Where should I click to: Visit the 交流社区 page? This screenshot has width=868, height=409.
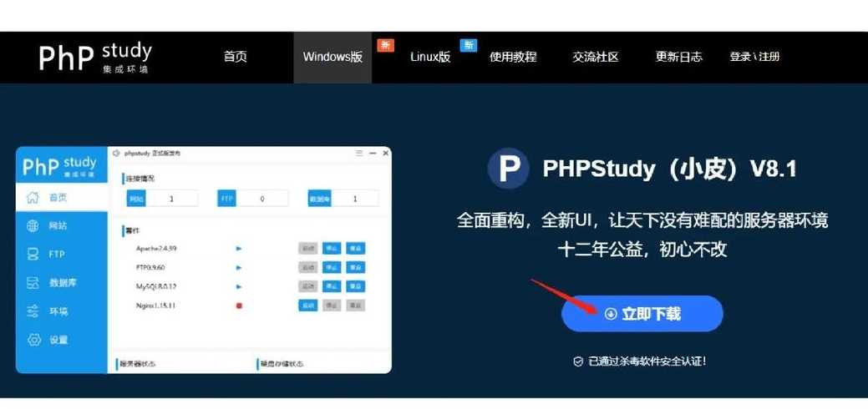595,57
